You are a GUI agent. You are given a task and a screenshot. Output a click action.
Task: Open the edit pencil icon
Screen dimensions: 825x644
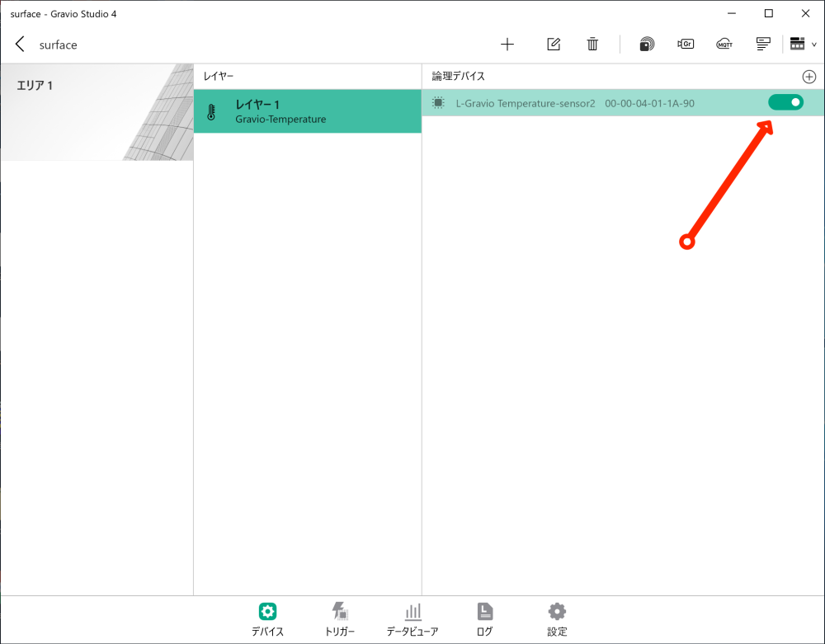tap(554, 45)
